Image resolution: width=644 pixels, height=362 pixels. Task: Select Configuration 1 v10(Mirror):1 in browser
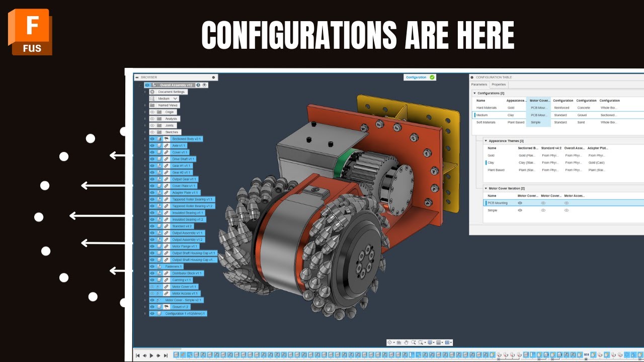tap(178, 313)
